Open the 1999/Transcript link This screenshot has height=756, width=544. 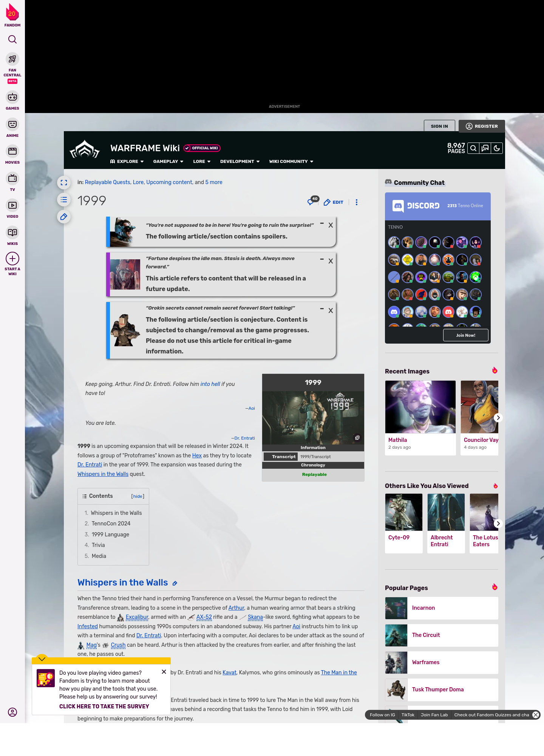click(x=315, y=457)
